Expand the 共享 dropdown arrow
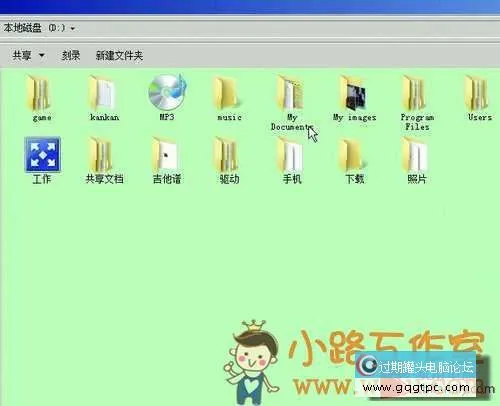 42,55
